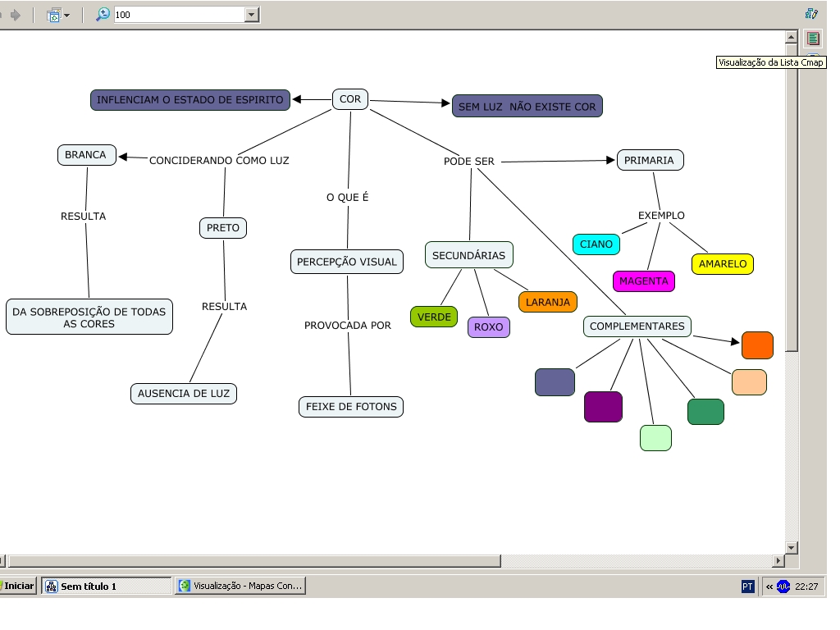Image resolution: width=840 pixels, height=630 pixels.
Task: Click the zoom percentage input field
Action: pyautogui.click(x=179, y=15)
